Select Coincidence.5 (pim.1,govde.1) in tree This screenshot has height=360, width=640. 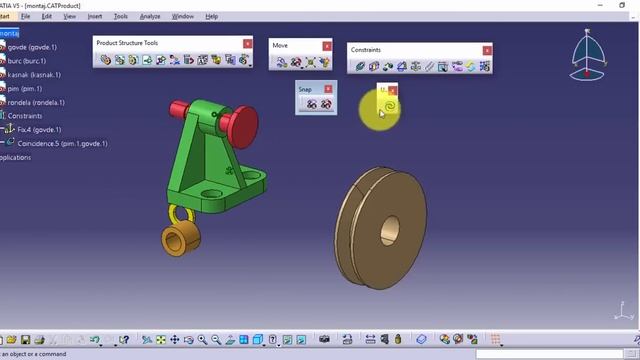(x=62, y=144)
